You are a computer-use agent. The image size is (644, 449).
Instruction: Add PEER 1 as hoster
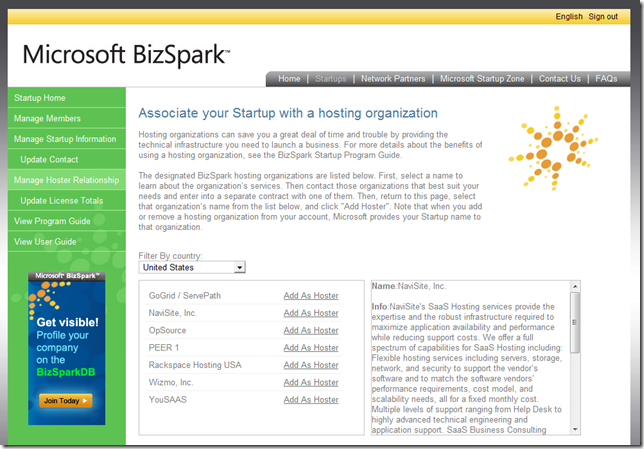coord(311,348)
